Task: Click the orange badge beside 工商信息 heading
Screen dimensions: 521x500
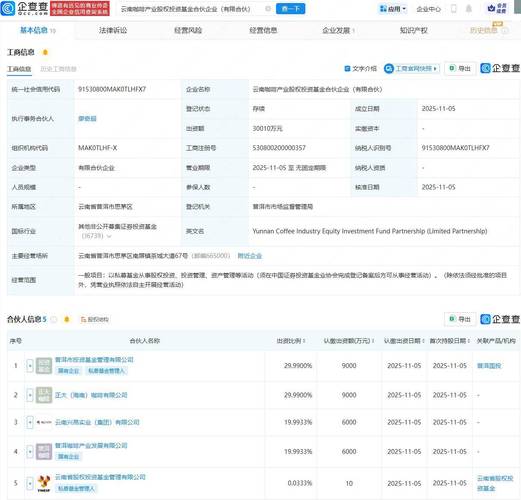Action: pyautogui.click(x=45, y=52)
